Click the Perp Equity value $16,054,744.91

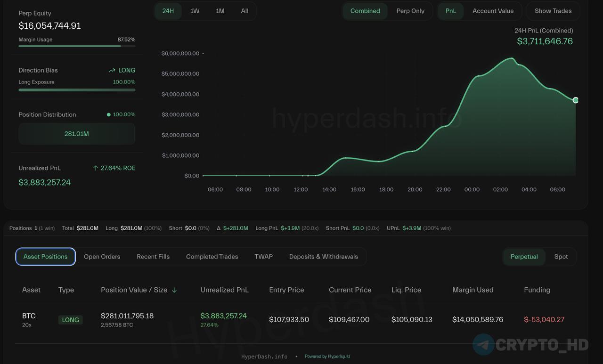(x=49, y=26)
